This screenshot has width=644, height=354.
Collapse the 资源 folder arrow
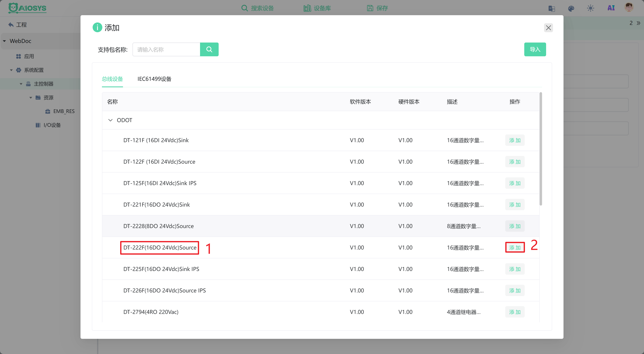click(31, 98)
